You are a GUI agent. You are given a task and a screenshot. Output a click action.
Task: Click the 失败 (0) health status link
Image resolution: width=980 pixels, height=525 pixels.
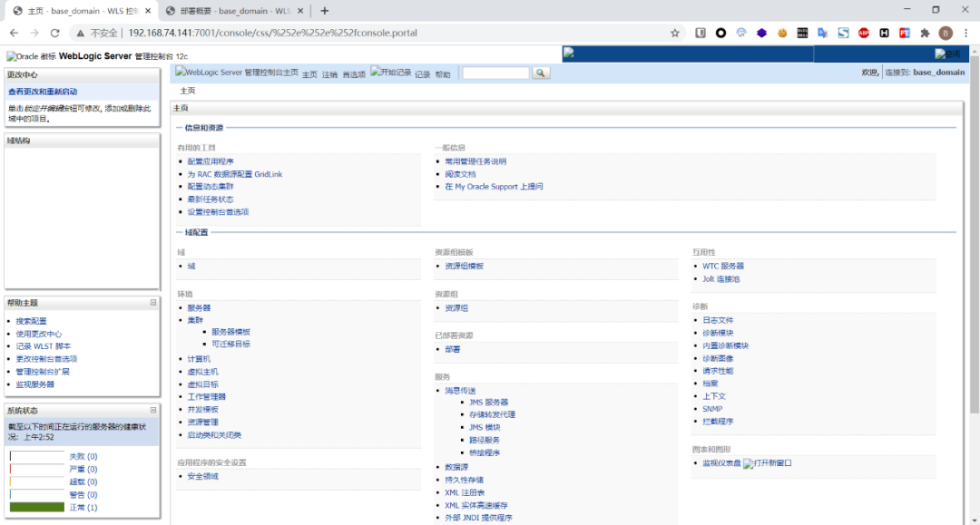coord(83,456)
